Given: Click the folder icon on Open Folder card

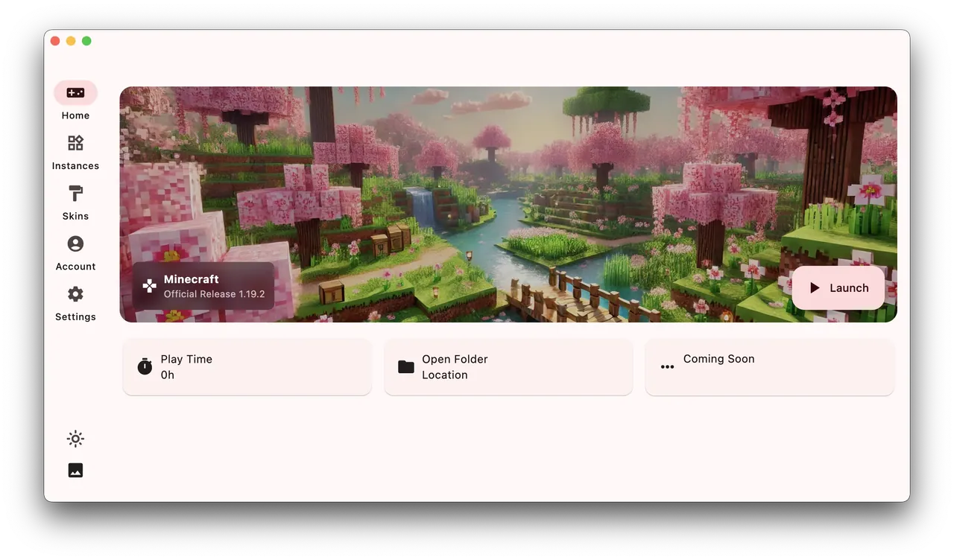Looking at the screenshot, I should point(405,366).
